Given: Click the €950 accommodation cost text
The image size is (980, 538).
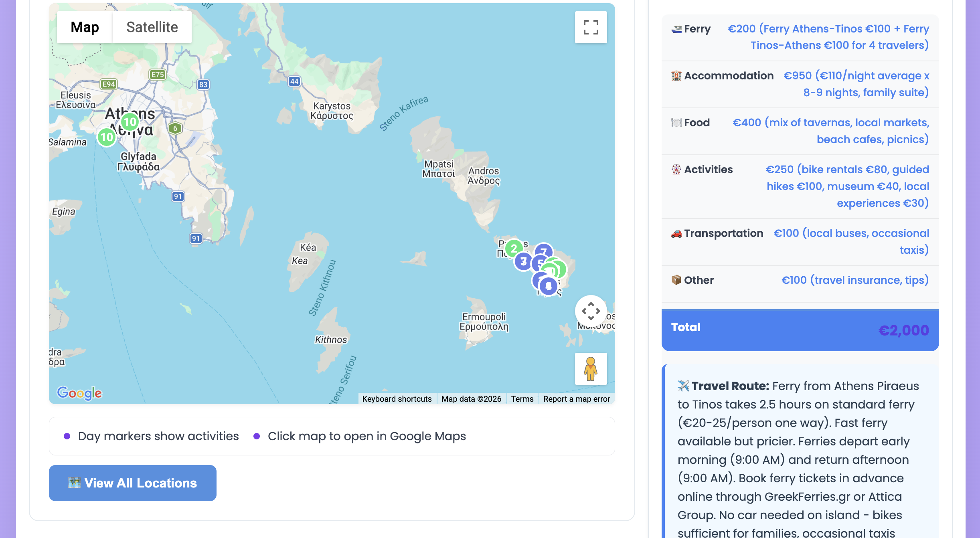Looking at the screenshot, I should [856, 84].
